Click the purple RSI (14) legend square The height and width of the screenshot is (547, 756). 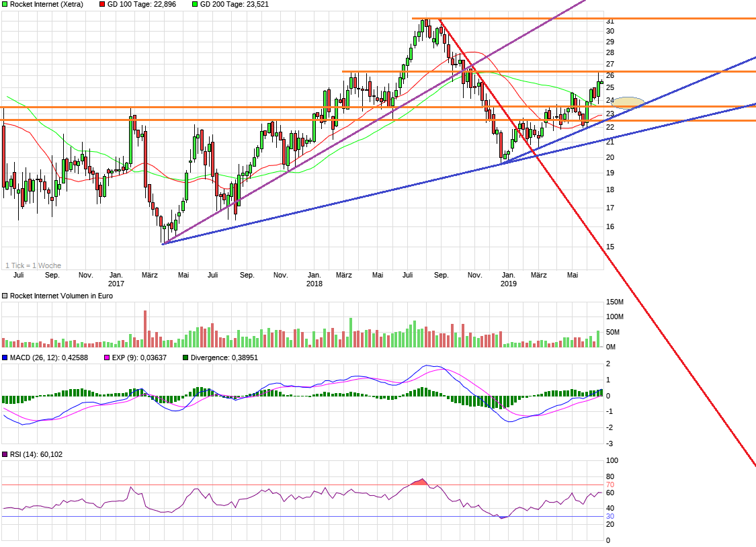5,454
